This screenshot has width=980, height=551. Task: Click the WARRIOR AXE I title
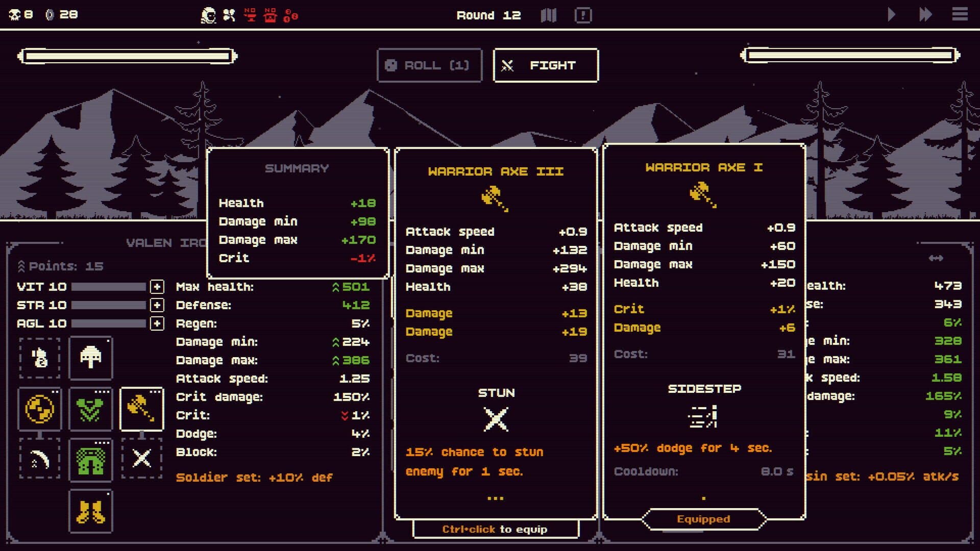704,167
